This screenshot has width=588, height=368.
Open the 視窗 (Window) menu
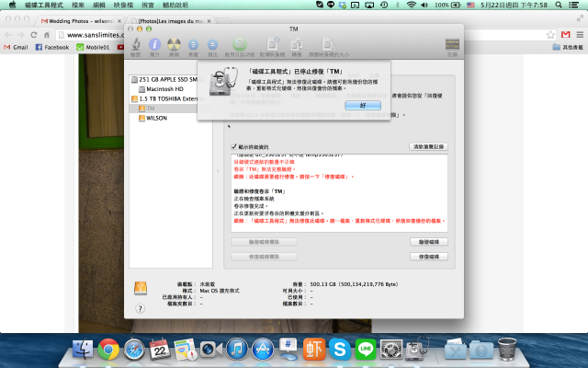[148, 5]
